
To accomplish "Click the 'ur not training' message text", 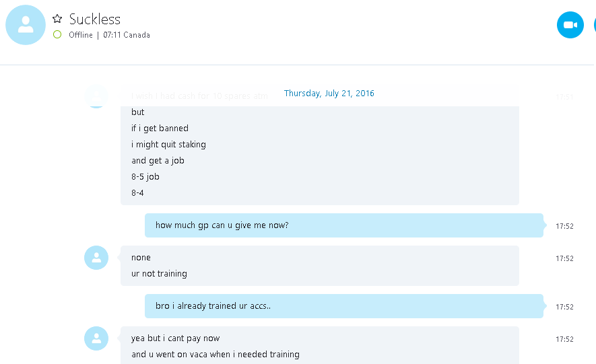I will (x=159, y=274).
